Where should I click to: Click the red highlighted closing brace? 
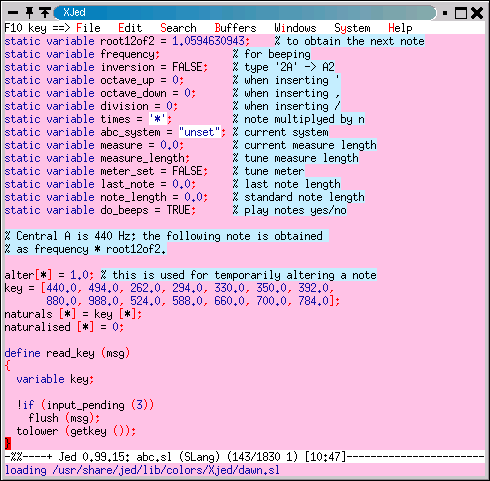pos(8,444)
